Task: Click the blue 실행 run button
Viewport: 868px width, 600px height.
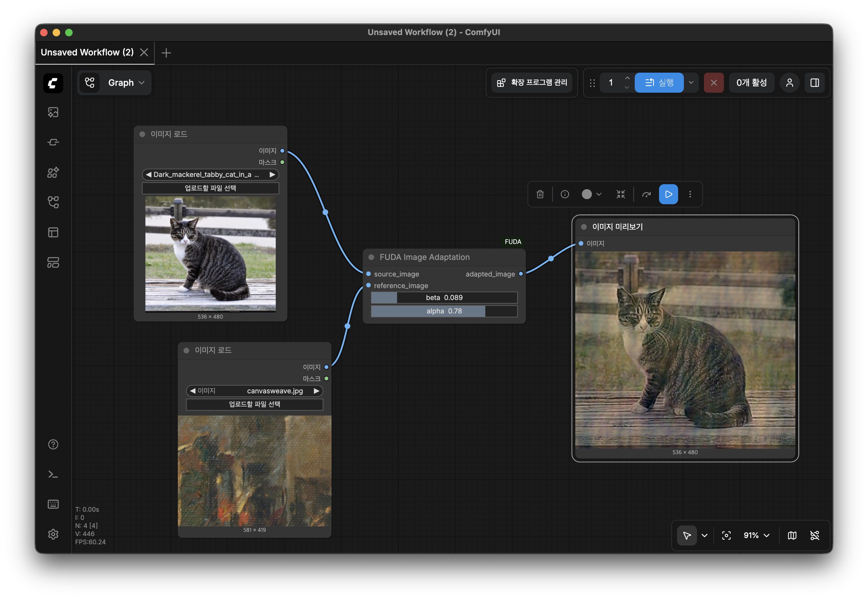Action: (x=659, y=83)
